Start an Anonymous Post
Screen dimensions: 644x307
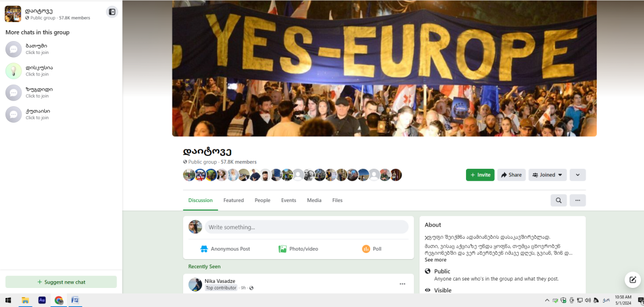[x=225, y=249]
